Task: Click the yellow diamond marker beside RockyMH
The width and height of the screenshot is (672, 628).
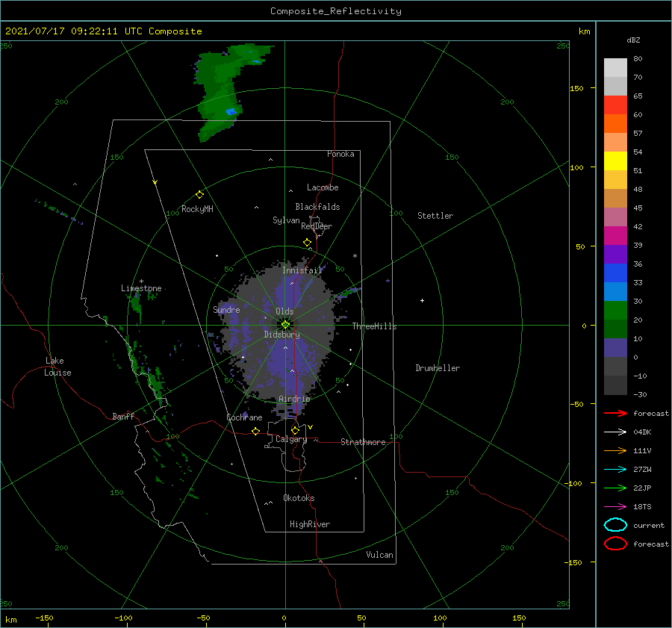Action: (199, 195)
